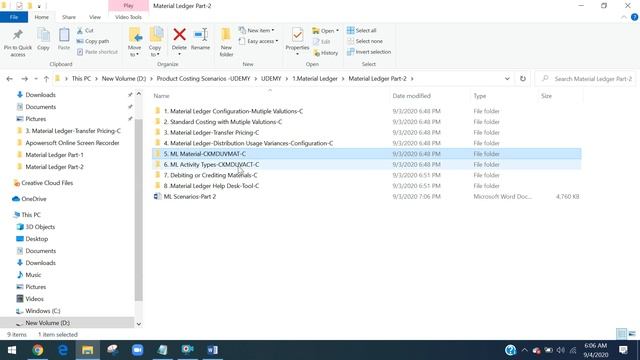Click History in the Open group
Screen dimensions: 640x360
tap(325, 53)
